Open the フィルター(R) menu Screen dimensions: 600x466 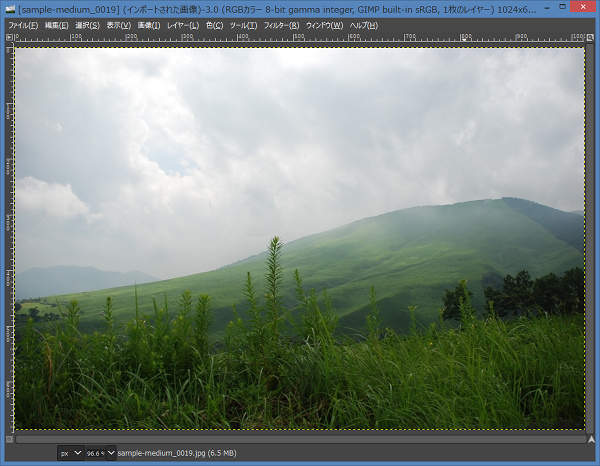coord(281,26)
